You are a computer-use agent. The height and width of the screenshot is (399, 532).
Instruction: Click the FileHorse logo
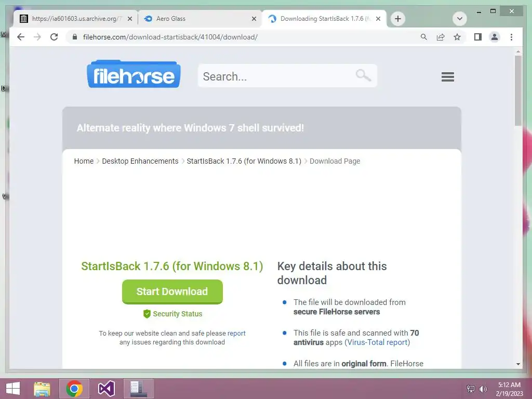[134, 74]
